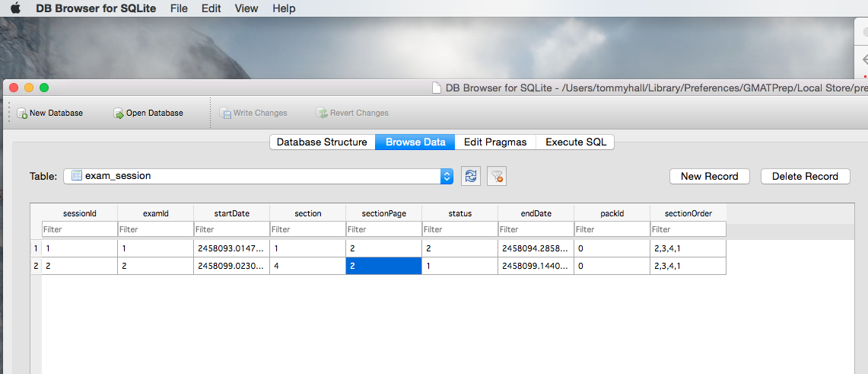
Task: Open the Edit Pragmas tab
Action: pos(495,142)
